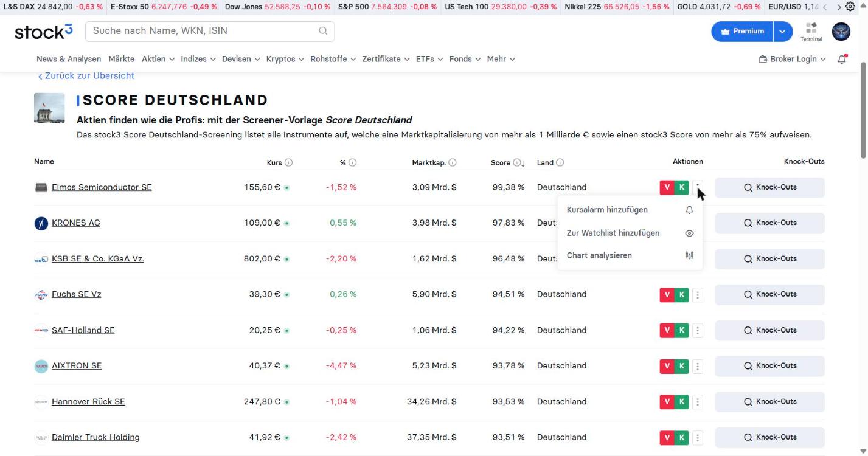
Task: Click the S&P 500 ticker item
Action: (387, 7)
